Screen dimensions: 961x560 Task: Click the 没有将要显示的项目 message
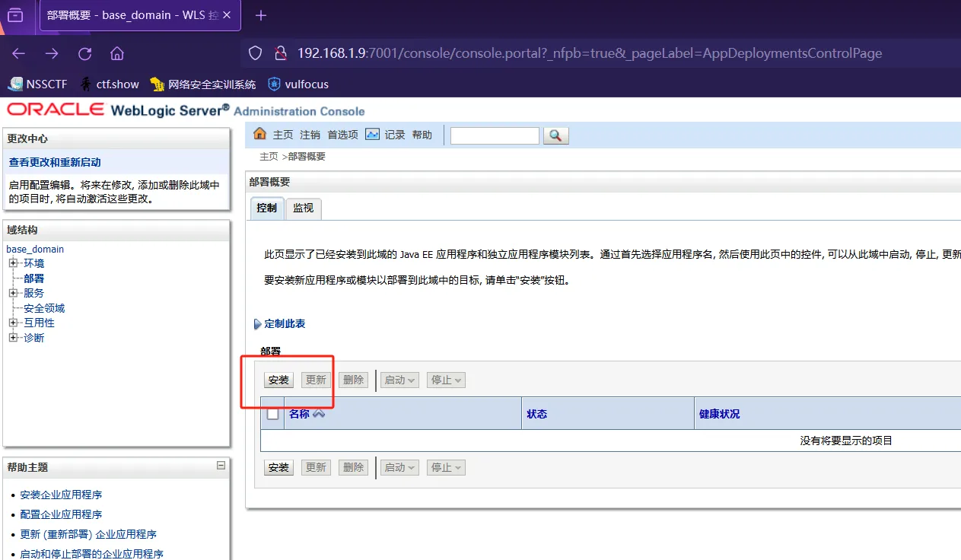click(846, 441)
